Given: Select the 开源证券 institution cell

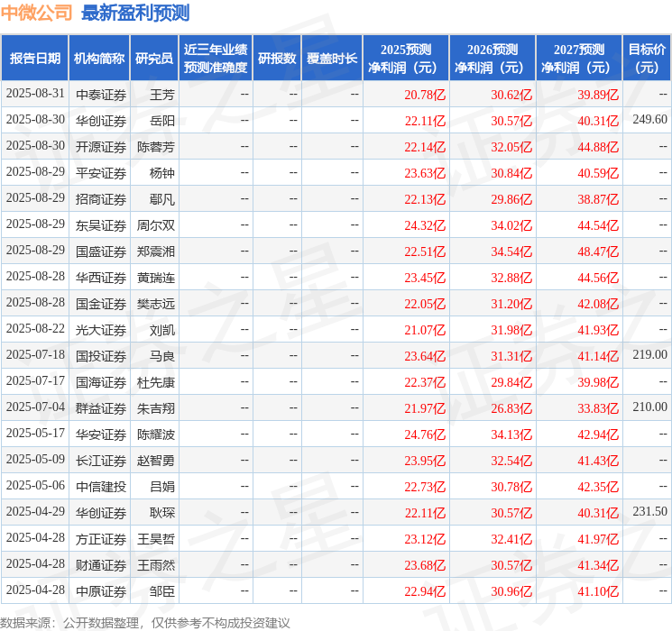Looking at the screenshot, I should coord(101,147).
